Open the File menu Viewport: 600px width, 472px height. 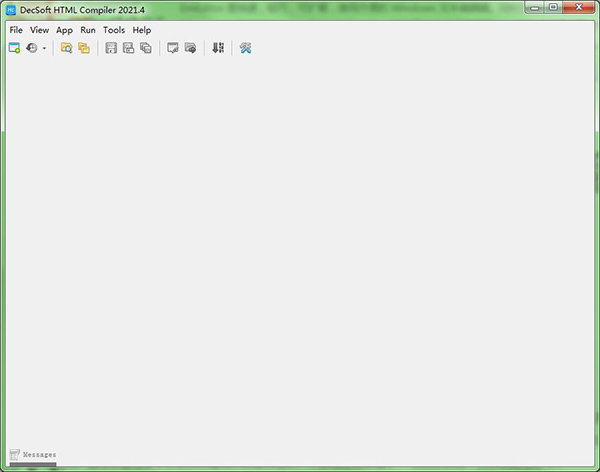pyautogui.click(x=16, y=30)
